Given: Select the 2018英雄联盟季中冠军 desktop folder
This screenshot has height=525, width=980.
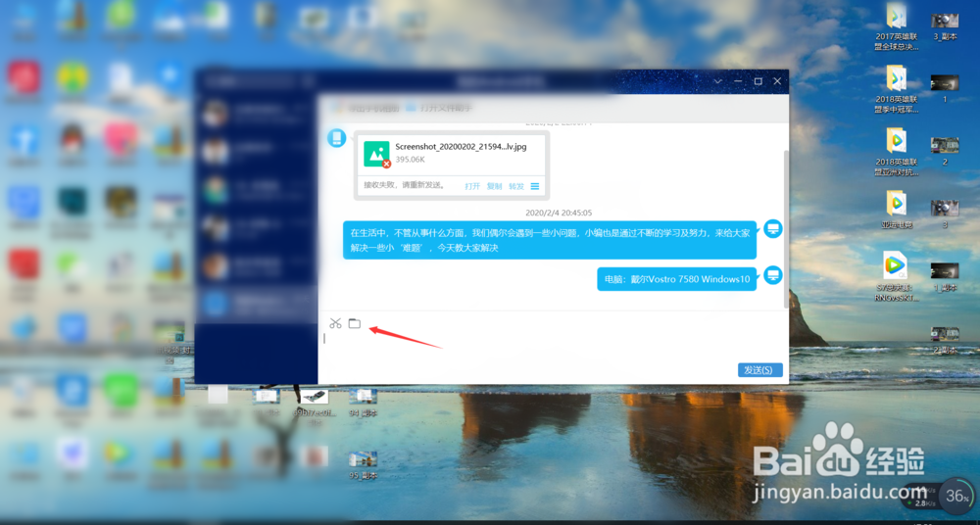Looking at the screenshot, I should (x=897, y=89).
